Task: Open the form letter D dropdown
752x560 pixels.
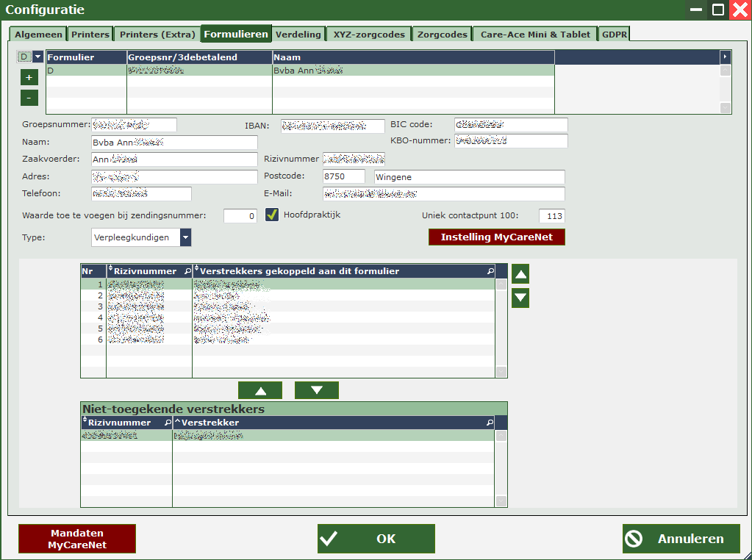Action: point(37,57)
